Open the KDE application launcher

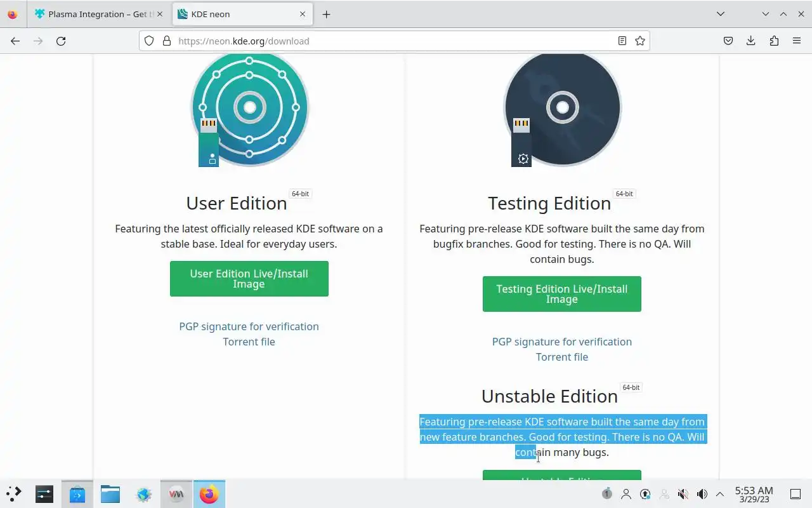(14, 494)
